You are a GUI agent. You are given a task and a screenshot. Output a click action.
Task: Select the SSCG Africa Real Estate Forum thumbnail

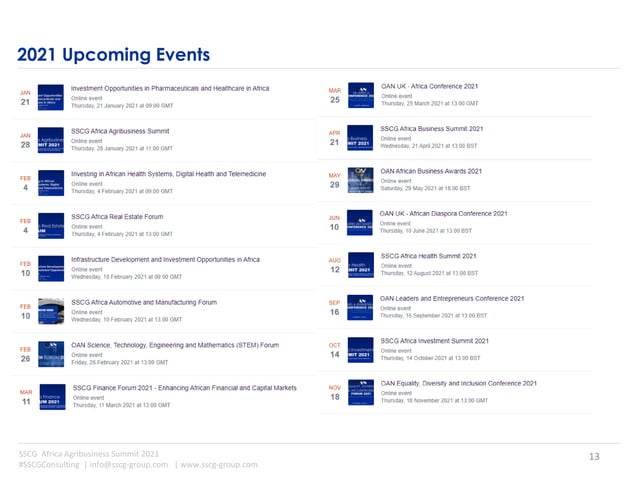coord(51,226)
